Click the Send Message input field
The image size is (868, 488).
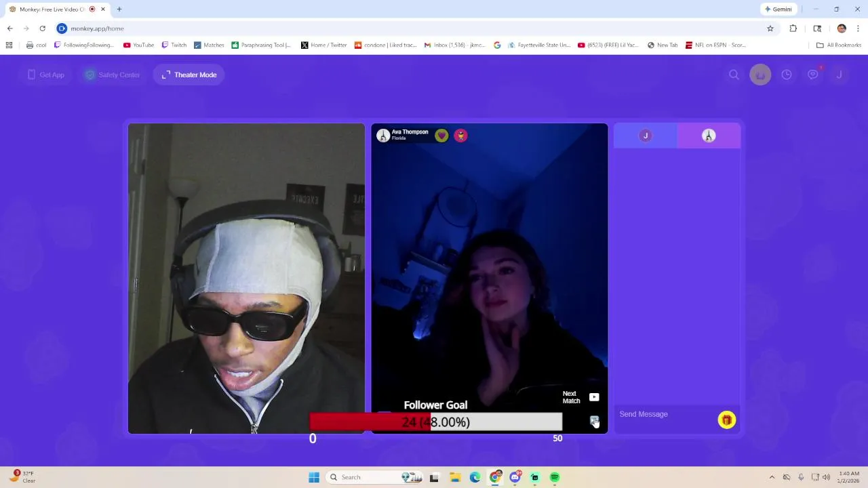click(665, 414)
